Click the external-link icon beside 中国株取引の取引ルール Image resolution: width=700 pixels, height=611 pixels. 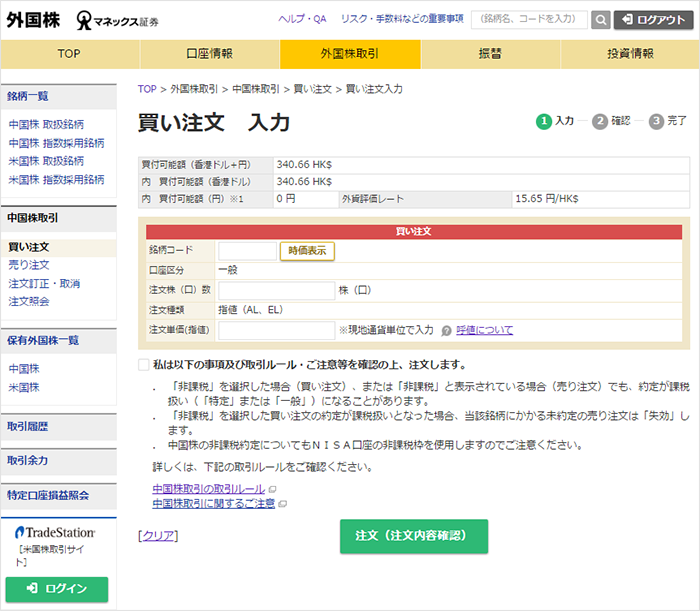[x=272, y=489]
